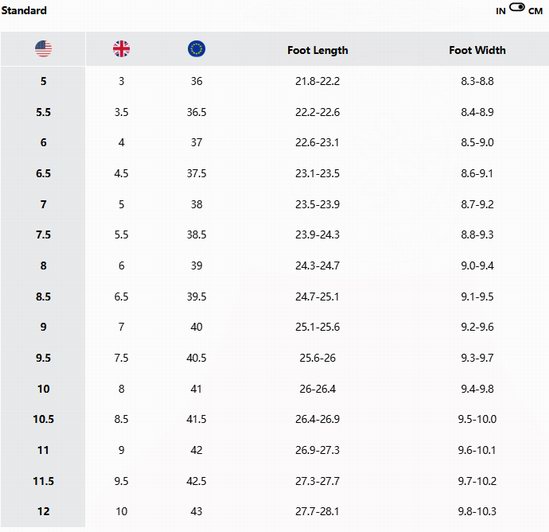Screen dimensions: 549x532
Task: Toggle the IN/CM unit switch
Action: tap(517, 7)
